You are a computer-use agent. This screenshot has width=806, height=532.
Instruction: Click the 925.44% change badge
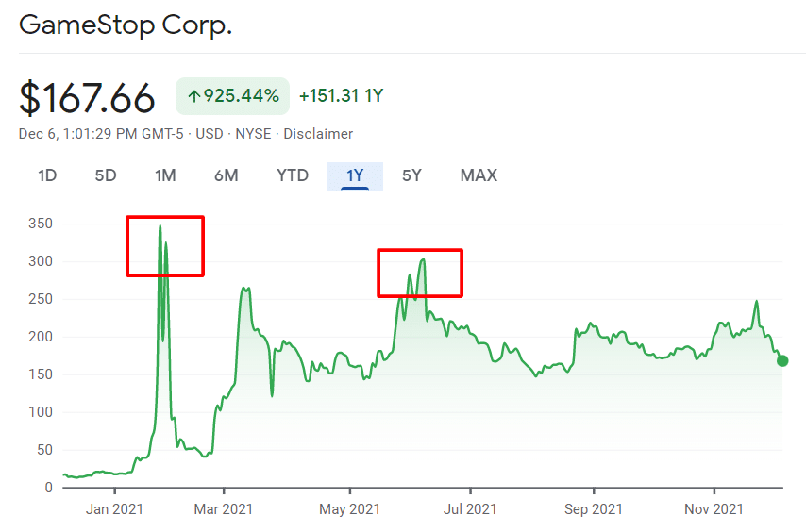pos(232,96)
